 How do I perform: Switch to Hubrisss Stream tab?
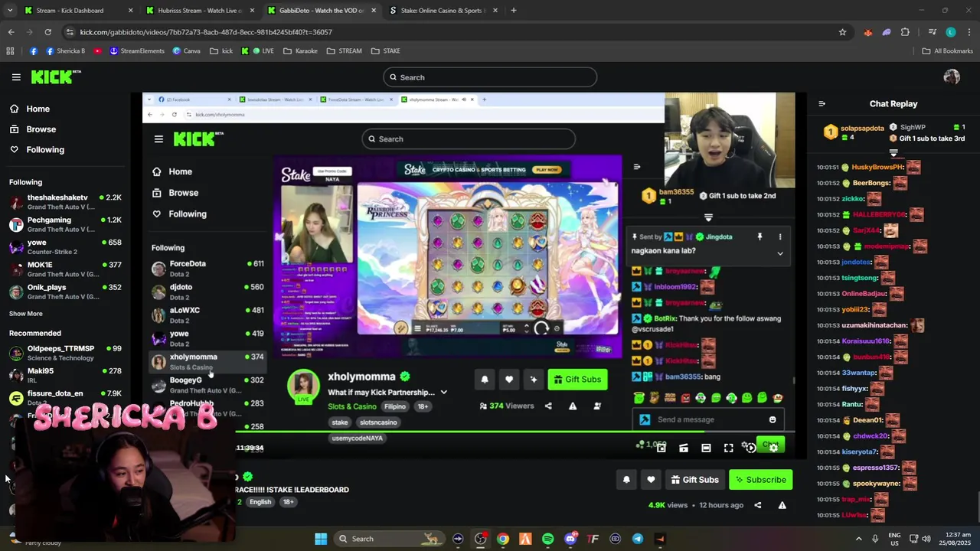point(199,11)
